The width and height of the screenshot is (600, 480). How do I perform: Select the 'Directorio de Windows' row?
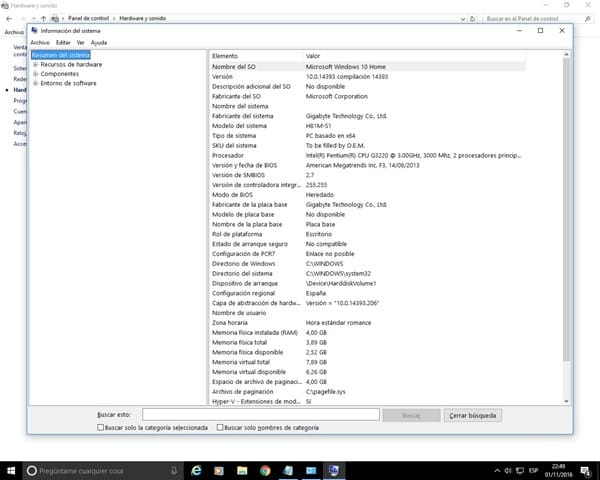tap(367, 264)
